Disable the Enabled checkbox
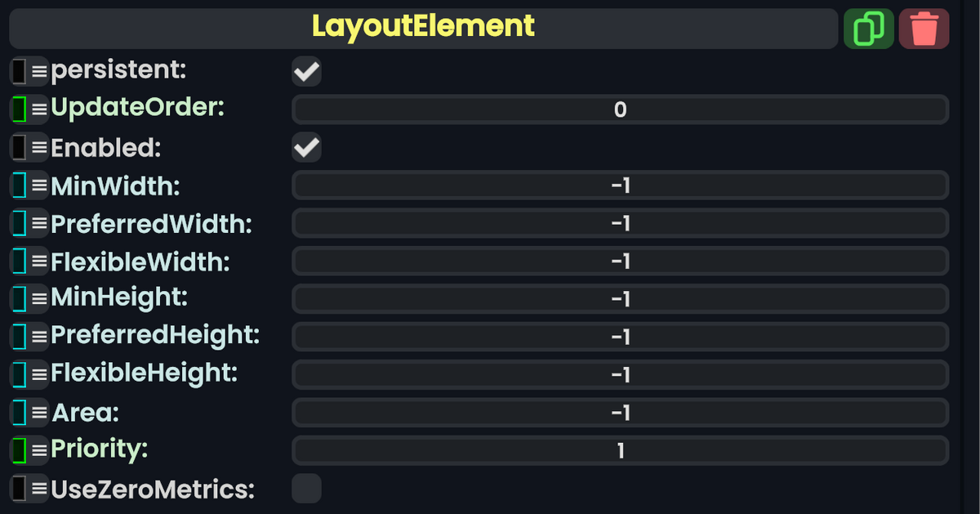 (306, 147)
